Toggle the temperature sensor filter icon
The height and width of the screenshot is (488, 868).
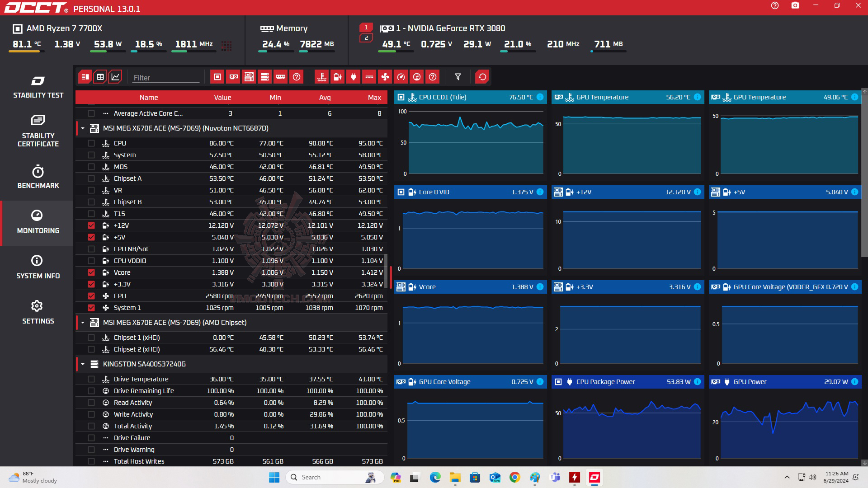pyautogui.click(x=321, y=77)
